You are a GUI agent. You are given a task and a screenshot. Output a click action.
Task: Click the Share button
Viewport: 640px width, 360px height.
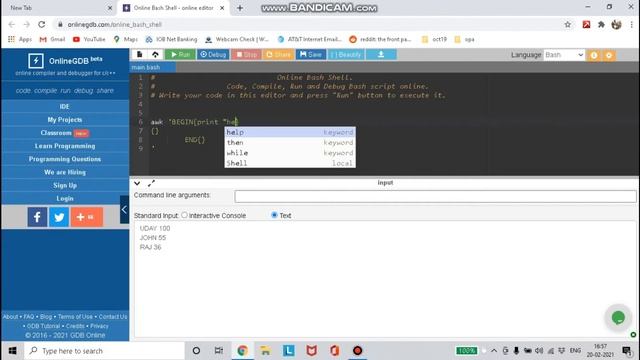point(278,54)
